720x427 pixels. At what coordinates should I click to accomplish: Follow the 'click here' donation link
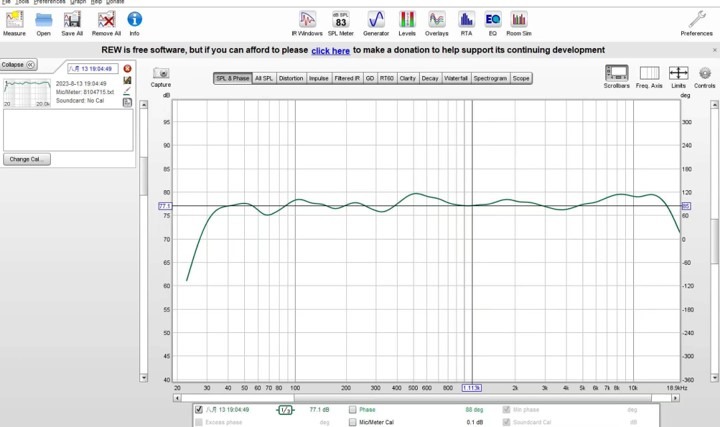click(331, 51)
